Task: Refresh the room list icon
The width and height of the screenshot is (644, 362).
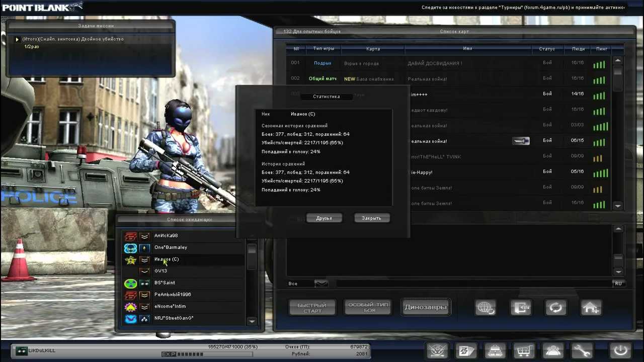Action: (x=556, y=307)
